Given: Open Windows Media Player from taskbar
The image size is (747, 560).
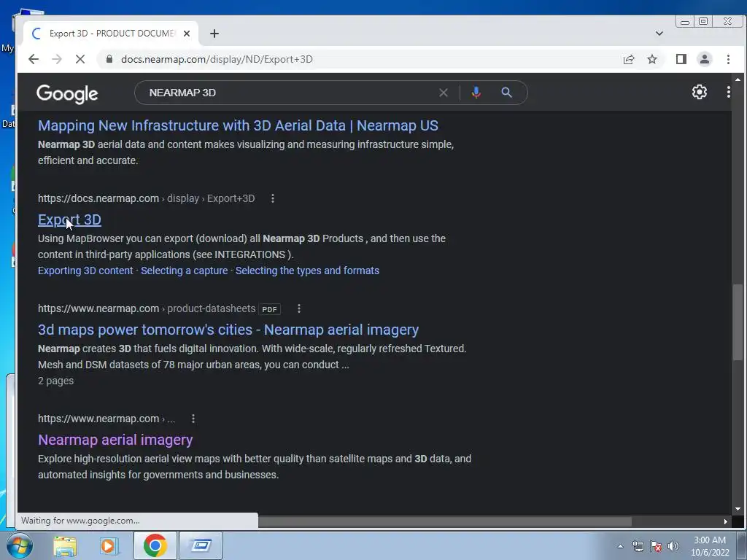Looking at the screenshot, I should coord(109,545).
